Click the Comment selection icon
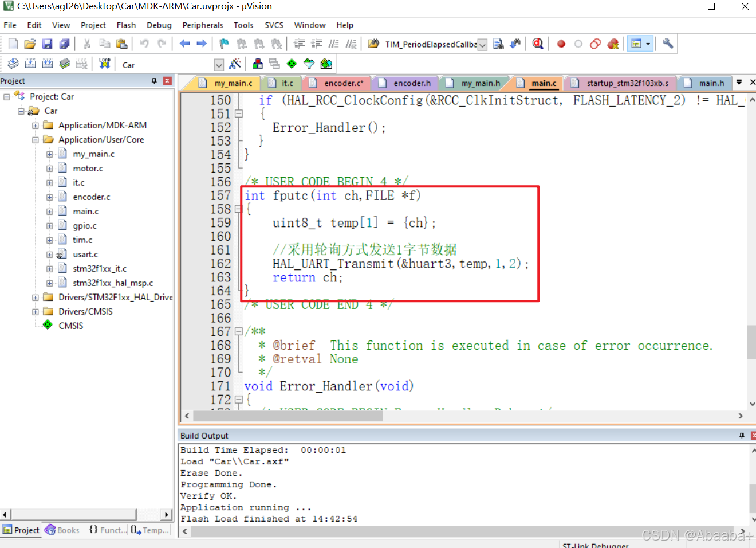The height and width of the screenshot is (548, 756). (334, 44)
